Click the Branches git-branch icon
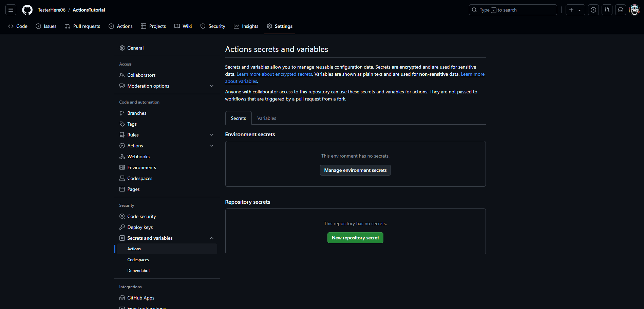Image resolution: width=644 pixels, height=309 pixels. click(122, 113)
